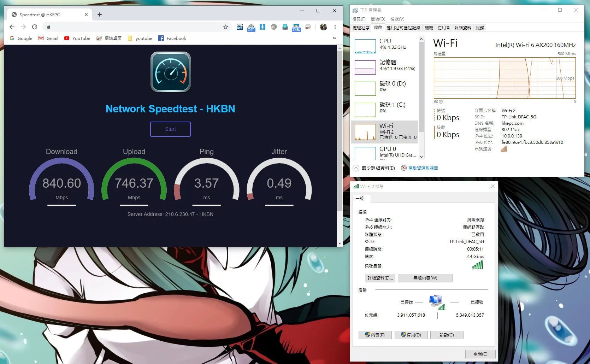Image resolution: width=590 pixels, height=364 pixels.
Task: Select CPU in the performance list
Action: point(385,46)
